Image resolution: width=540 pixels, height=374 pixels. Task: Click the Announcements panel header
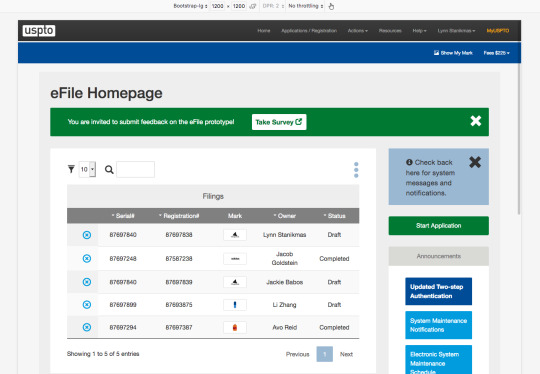pos(438,256)
